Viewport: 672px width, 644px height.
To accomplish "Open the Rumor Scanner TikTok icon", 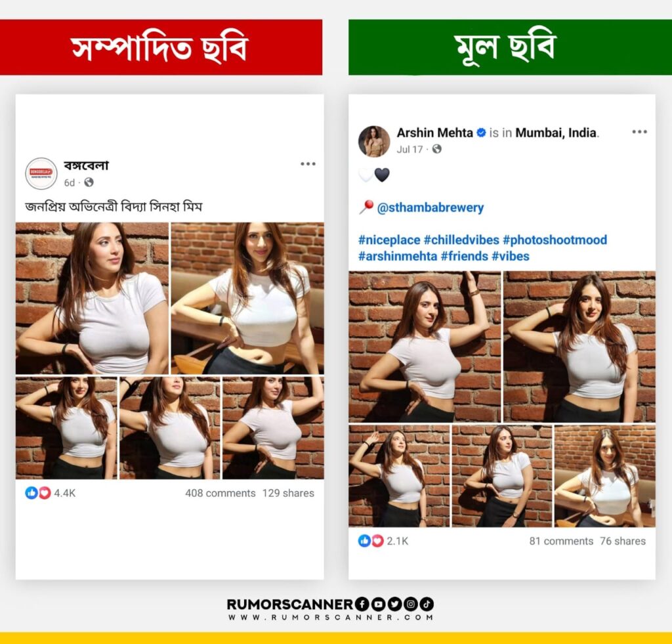I will click(x=427, y=604).
